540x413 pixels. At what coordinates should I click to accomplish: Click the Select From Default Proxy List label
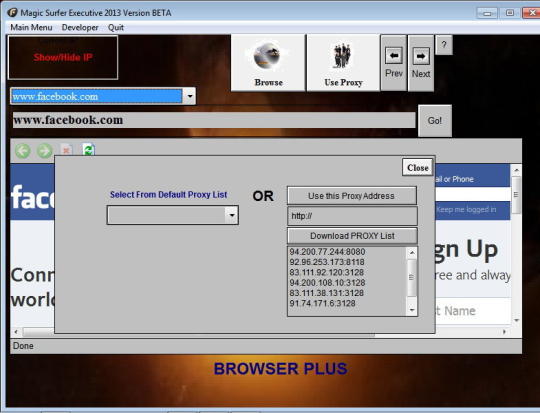click(x=168, y=195)
